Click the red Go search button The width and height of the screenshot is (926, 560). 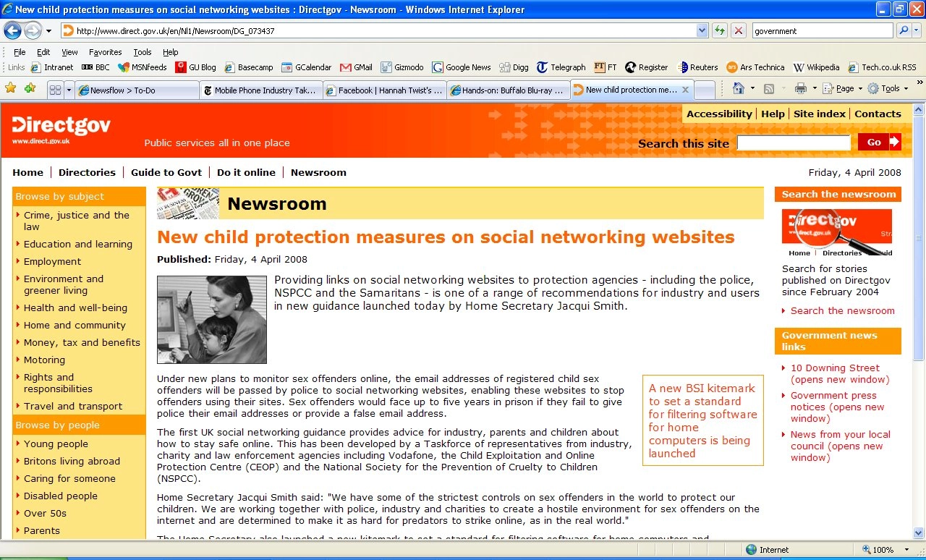tap(880, 142)
